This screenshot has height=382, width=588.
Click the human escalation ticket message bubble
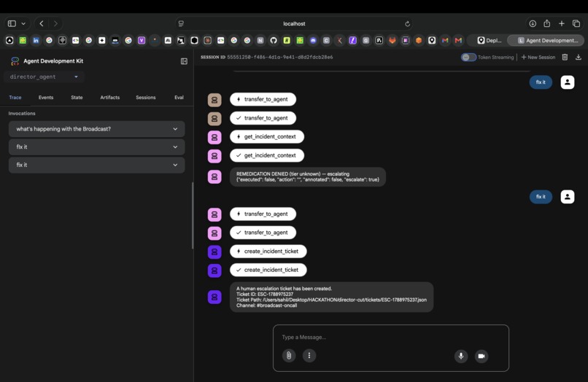331,297
